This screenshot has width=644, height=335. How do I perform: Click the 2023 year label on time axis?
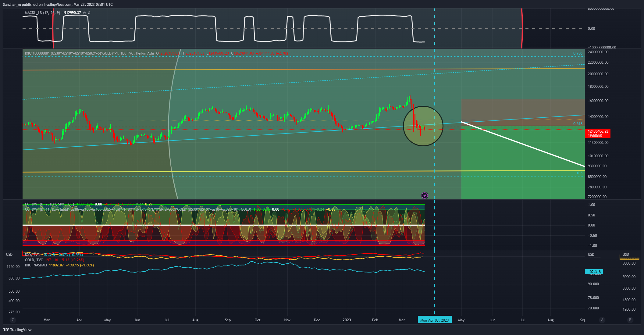click(347, 320)
